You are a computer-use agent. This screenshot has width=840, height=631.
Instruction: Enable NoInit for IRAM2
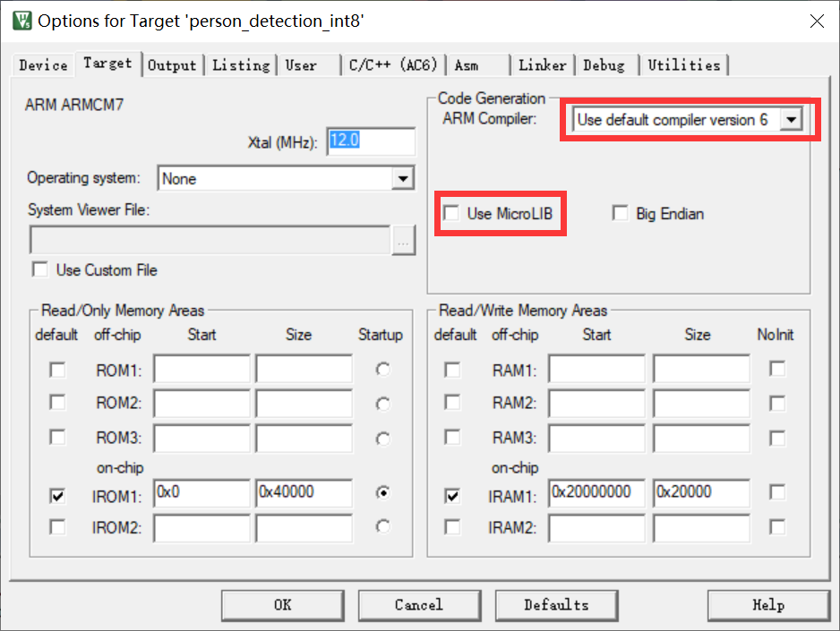(x=777, y=527)
